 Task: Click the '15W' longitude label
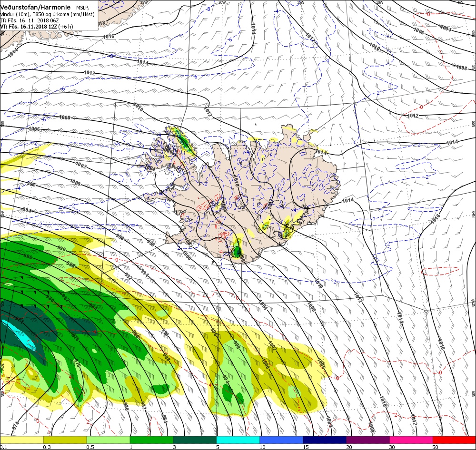pos(300,2)
